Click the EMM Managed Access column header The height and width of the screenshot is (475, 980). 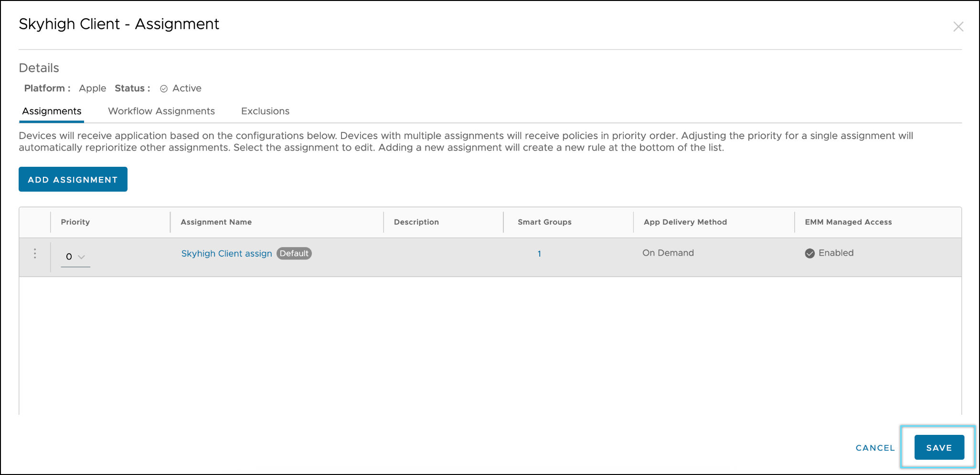click(848, 222)
